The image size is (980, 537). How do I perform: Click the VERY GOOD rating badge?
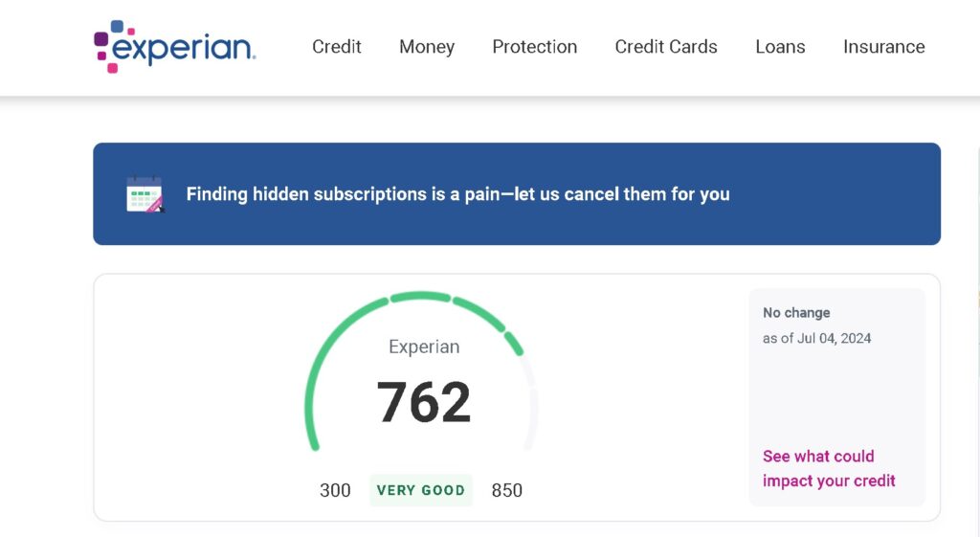coord(421,490)
